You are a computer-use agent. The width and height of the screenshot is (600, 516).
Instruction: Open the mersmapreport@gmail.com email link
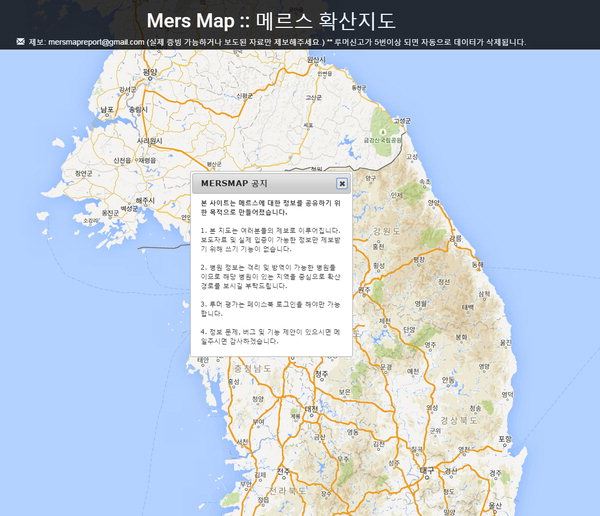click(x=96, y=42)
